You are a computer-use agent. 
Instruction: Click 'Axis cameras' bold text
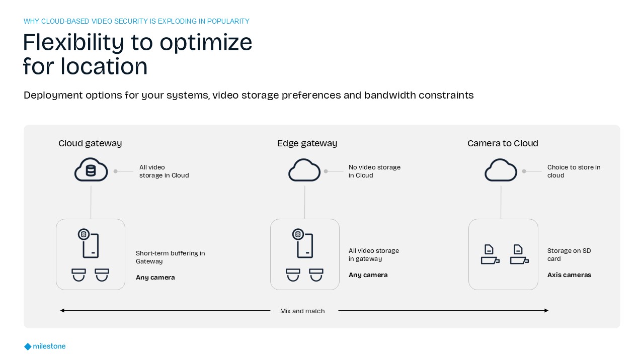point(569,275)
